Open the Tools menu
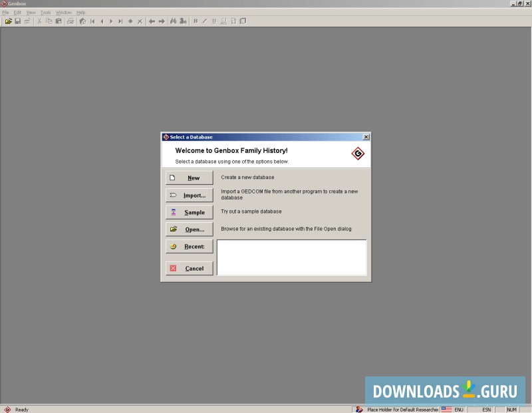 point(45,12)
